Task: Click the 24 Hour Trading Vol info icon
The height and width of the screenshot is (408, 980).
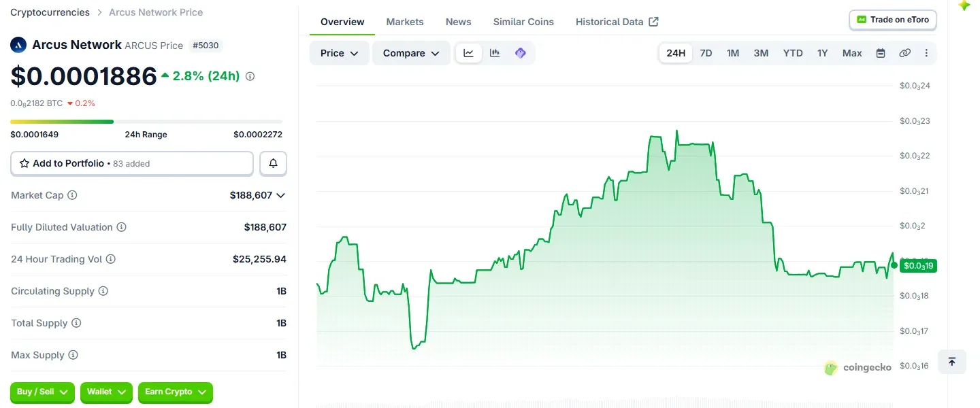Action: pyautogui.click(x=111, y=259)
